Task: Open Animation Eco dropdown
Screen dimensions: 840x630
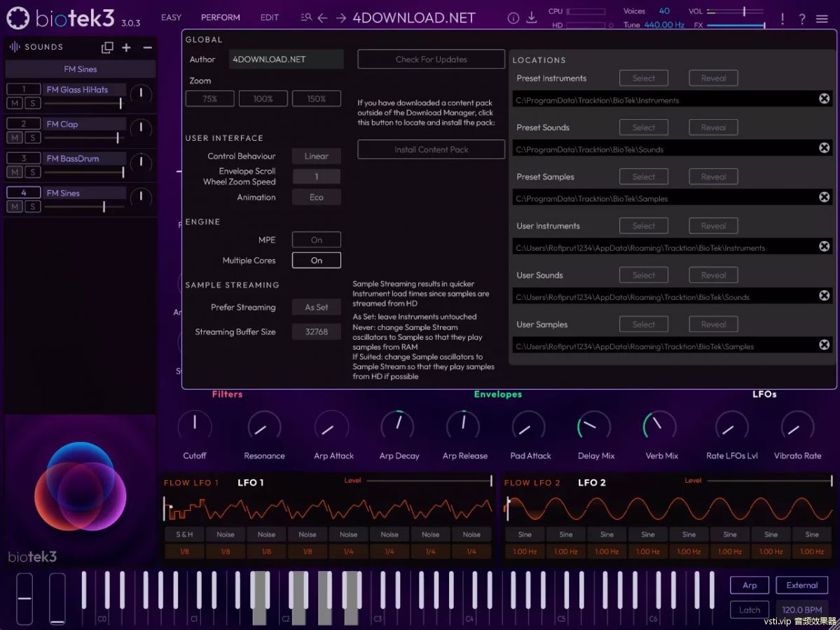Action: click(317, 197)
